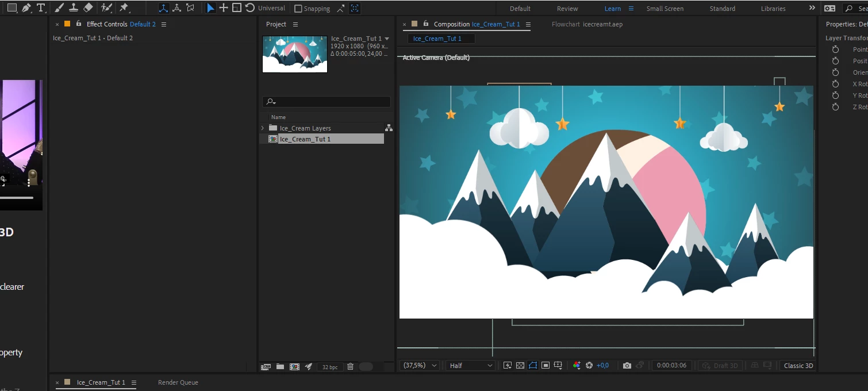Select the Brush tool

(59, 8)
